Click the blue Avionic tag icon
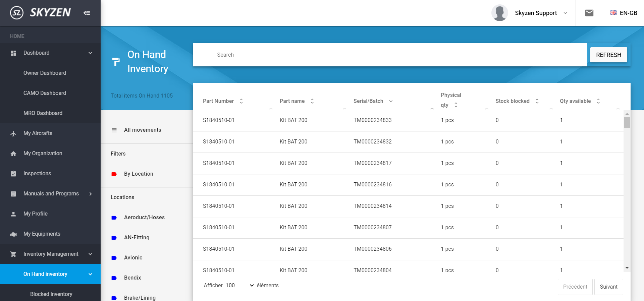 pos(114,258)
